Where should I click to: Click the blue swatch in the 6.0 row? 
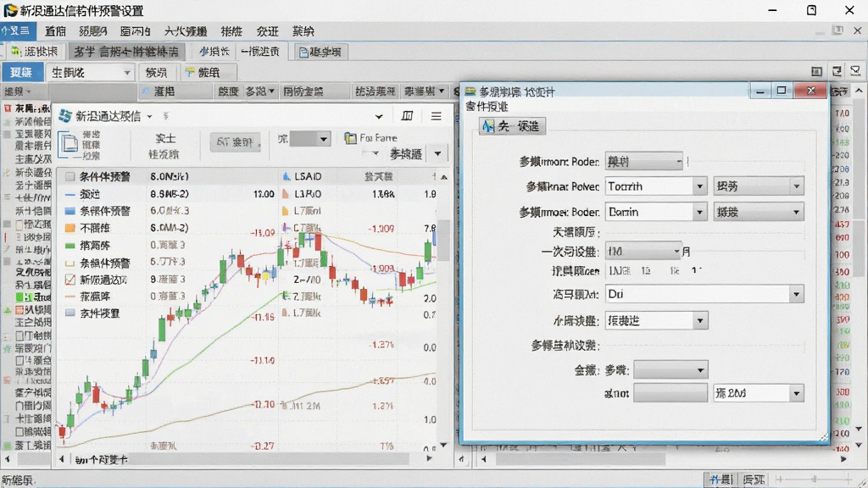70,211
